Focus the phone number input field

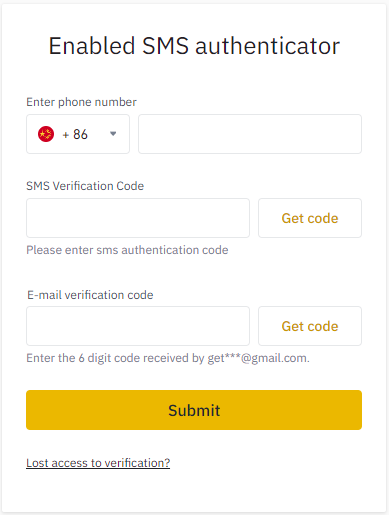[x=252, y=135]
